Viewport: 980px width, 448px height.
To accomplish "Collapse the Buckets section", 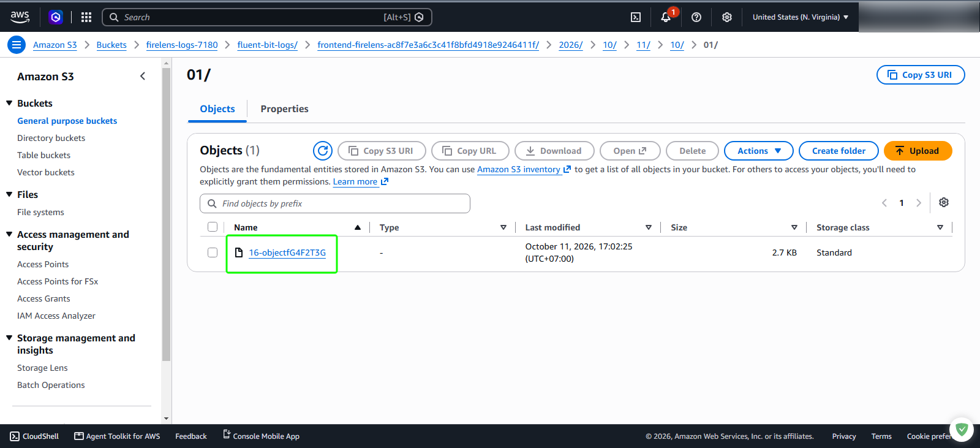I will point(9,103).
